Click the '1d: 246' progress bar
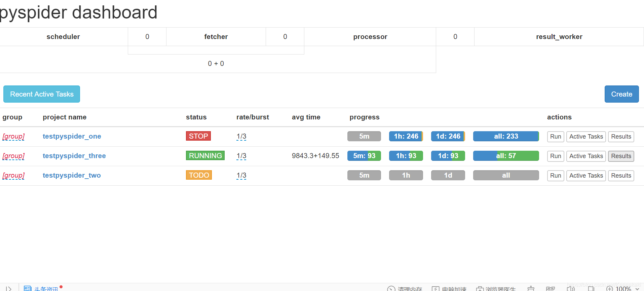Image resolution: width=644 pixels, height=291 pixels. point(448,136)
